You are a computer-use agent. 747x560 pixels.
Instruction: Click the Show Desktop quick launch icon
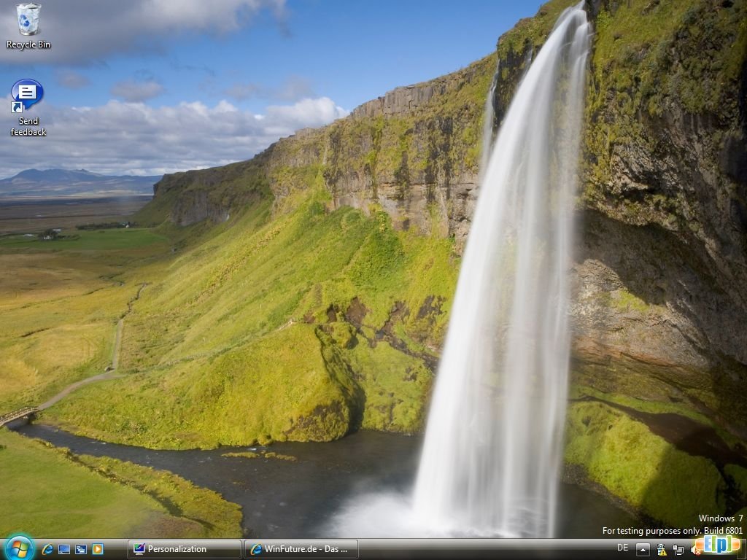click(64, 549)
